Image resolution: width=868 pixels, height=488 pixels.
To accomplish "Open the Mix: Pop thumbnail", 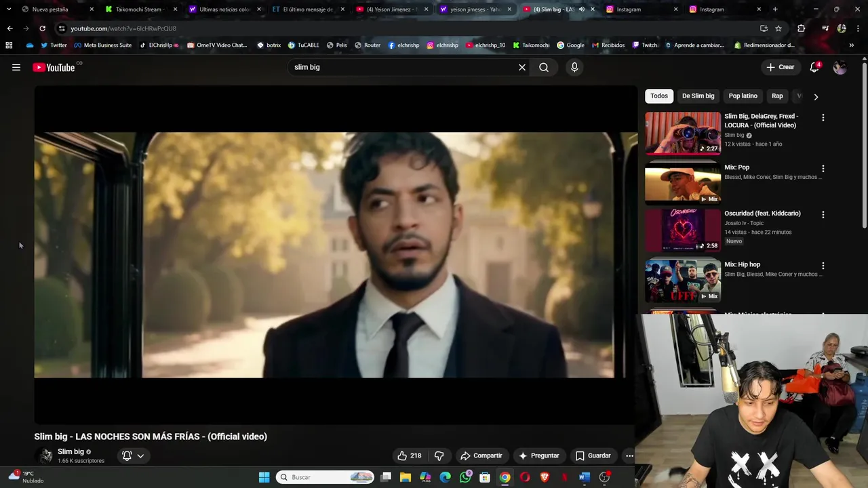I will point(683,183).
